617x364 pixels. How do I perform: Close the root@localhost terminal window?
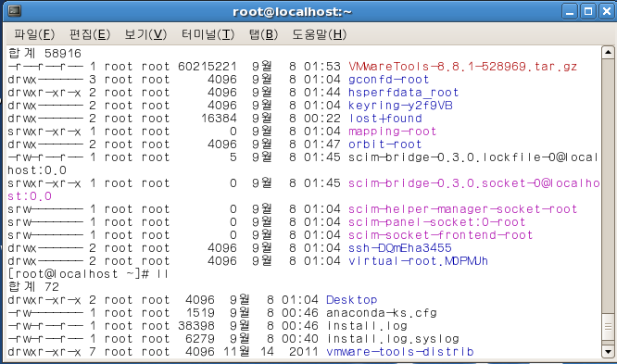[607, 11]
